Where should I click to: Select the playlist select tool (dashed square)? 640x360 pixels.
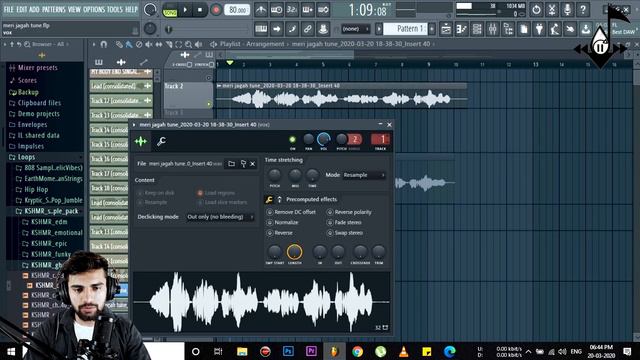(178, 44)
